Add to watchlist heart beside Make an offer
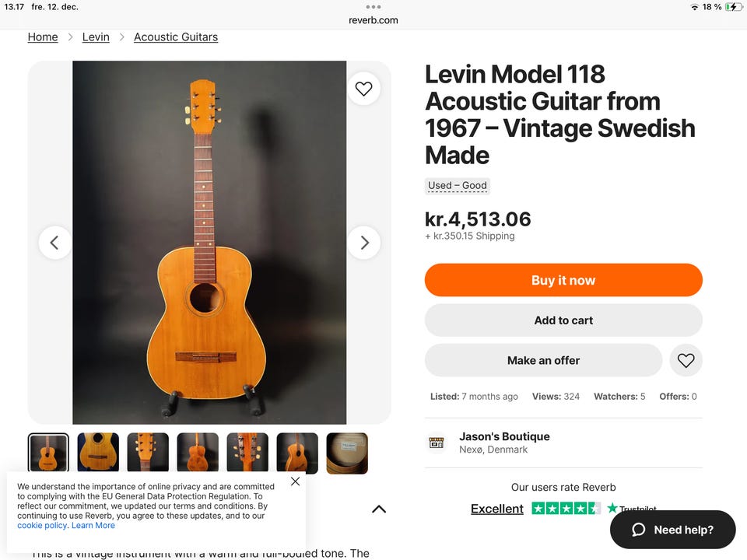The image size is (747, 560). coord(686,360)
